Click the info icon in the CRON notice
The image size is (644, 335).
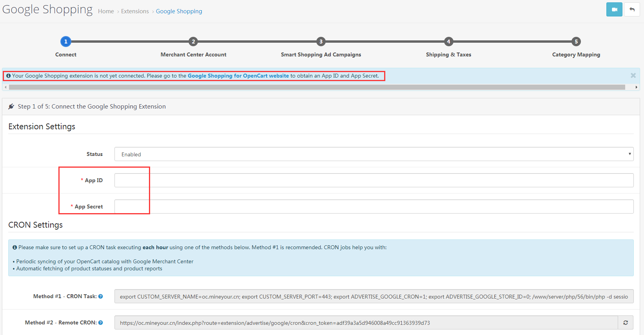click(x=15, y=247)
